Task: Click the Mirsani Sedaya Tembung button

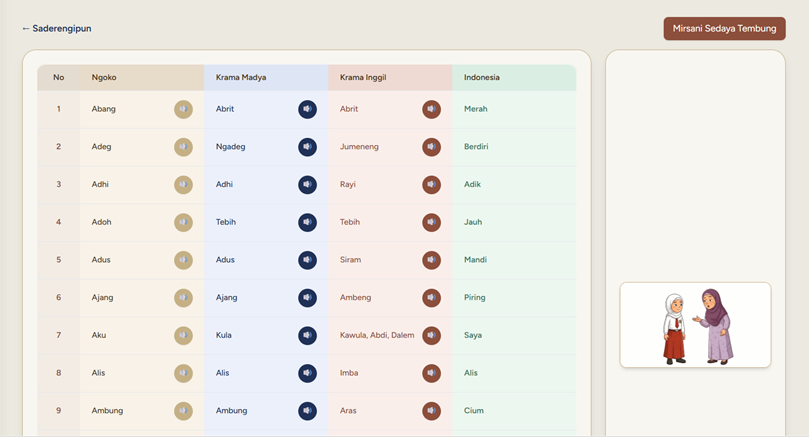Action: click(x=724, y=29)
